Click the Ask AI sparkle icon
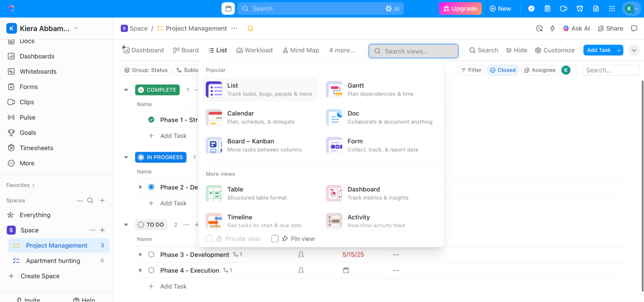 tap(566, 28)
